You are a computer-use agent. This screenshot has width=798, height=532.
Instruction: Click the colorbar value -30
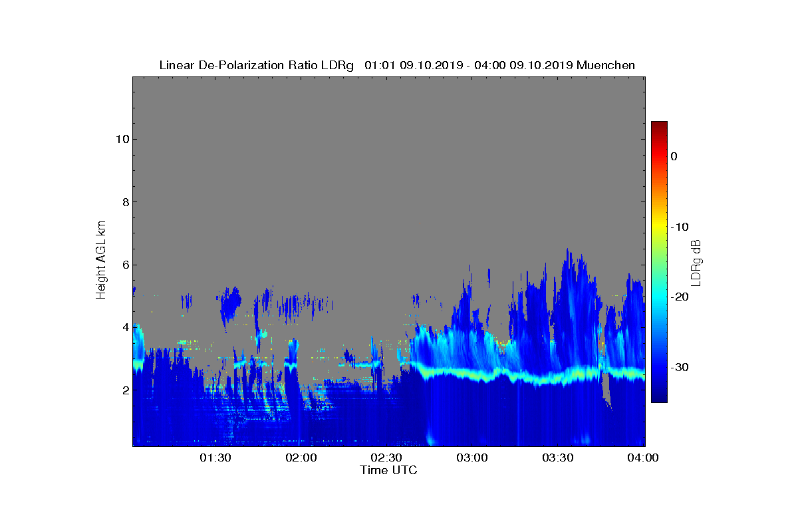click(680, 367)
